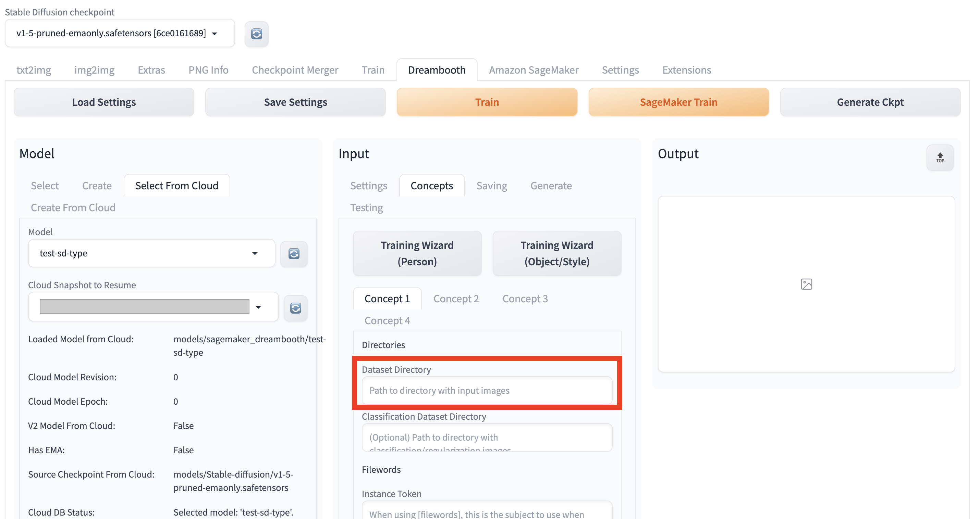
Task: Refresh the Cloud Snapshot to Resume list
Action: point(296,307)
